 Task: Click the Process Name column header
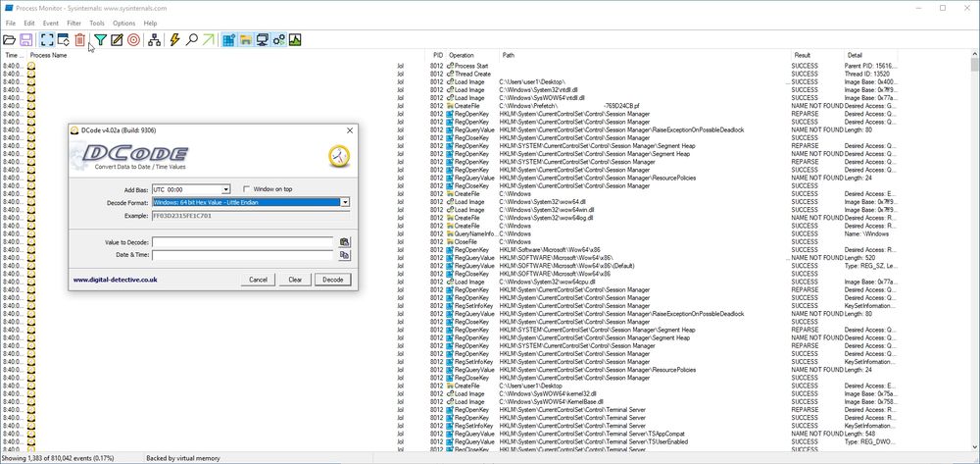[x=225, y=55]
